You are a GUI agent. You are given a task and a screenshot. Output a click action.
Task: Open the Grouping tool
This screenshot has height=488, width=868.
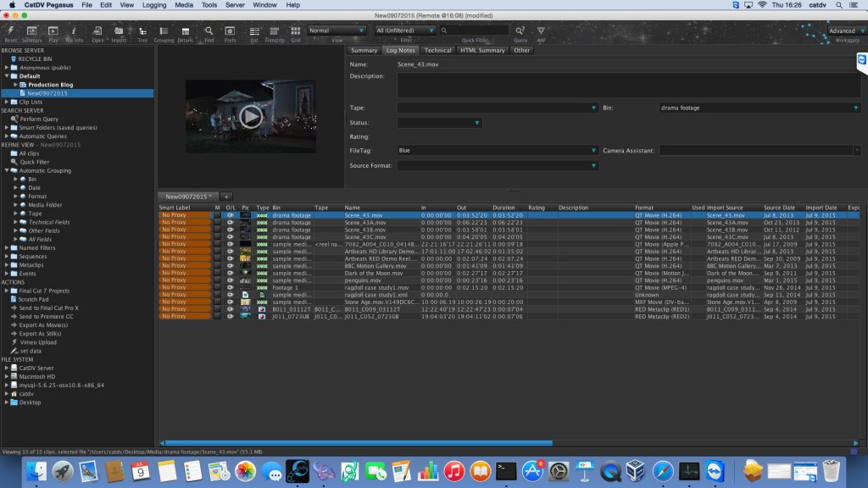click(165, 31)
